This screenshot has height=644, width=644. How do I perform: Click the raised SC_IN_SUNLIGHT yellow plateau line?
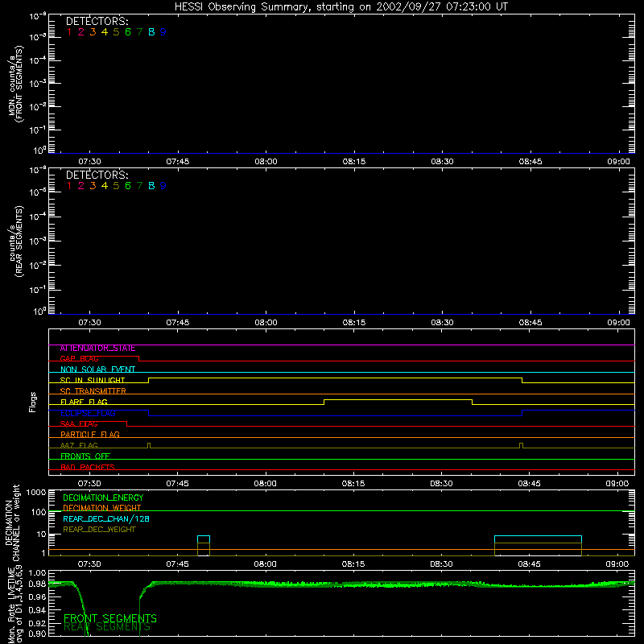[x=335, y=378]
